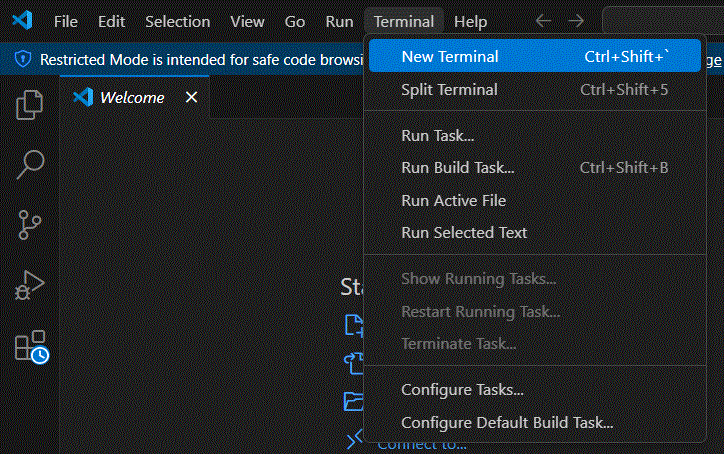724x454 pixels.
Task: Click the command center search box
Action: tap(662, 21)
